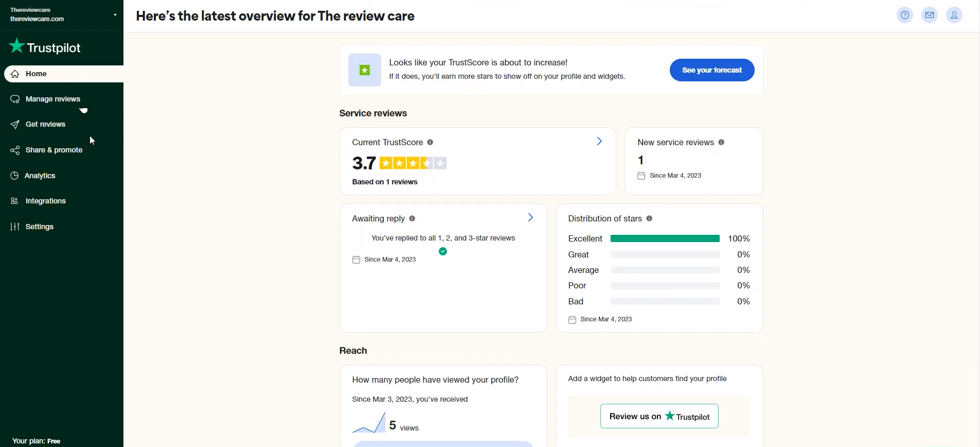Click the See your forecast button
The image size is (980, 447).
point(712,70)
